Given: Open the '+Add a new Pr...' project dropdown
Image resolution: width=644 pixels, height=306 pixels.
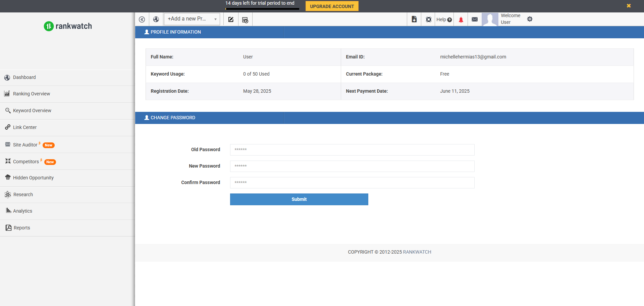Looking at the screenshot, I should point(192,19).
